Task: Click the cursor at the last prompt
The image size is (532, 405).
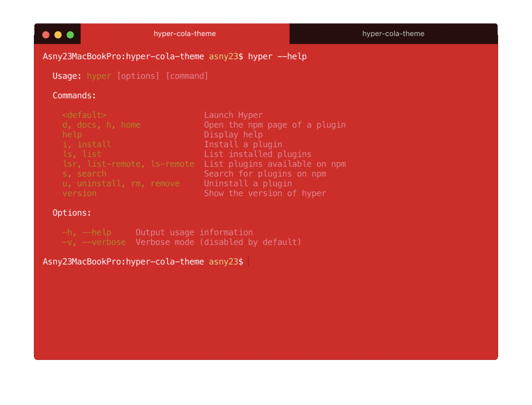Action: pos(249,262)
